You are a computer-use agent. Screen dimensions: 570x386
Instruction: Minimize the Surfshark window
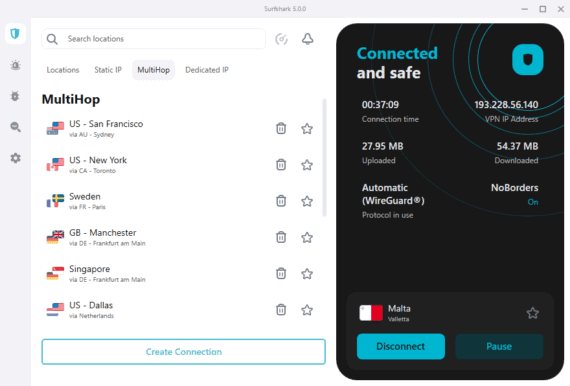tap(525, 9)
